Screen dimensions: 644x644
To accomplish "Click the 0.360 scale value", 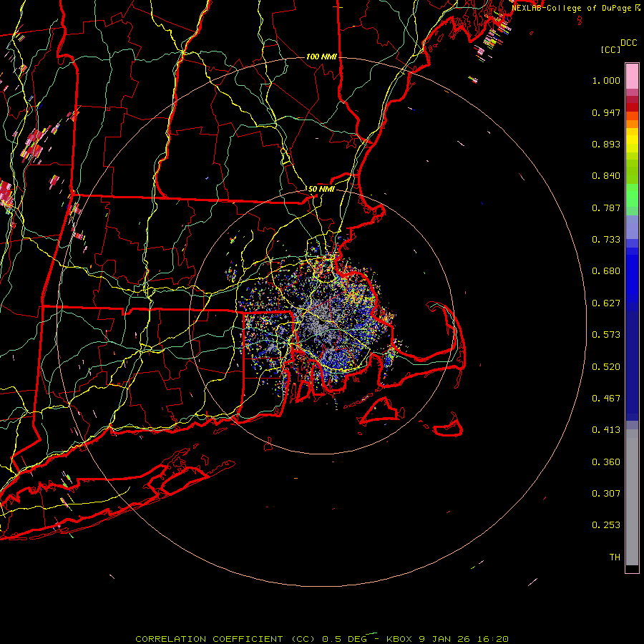I will (606, 462).
